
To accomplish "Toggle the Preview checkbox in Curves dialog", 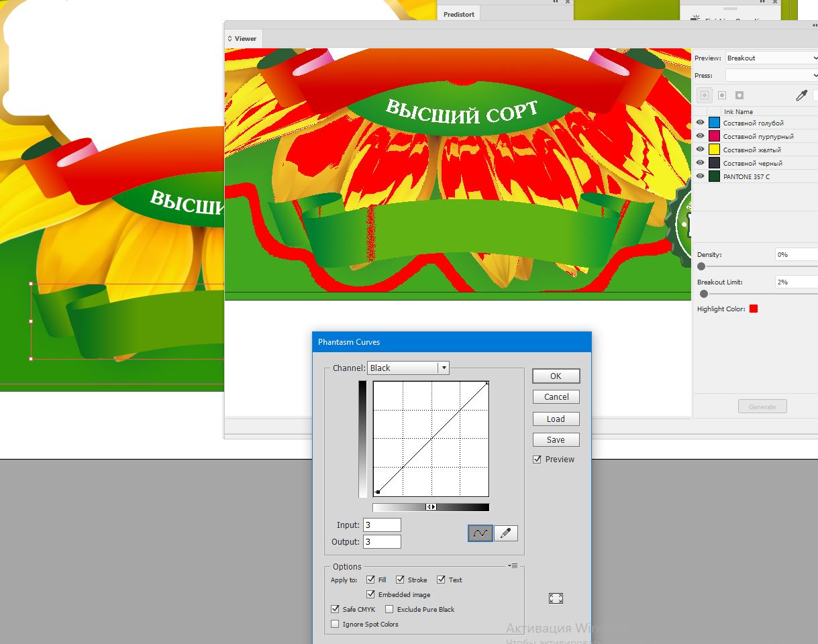I will click(537, 460).
